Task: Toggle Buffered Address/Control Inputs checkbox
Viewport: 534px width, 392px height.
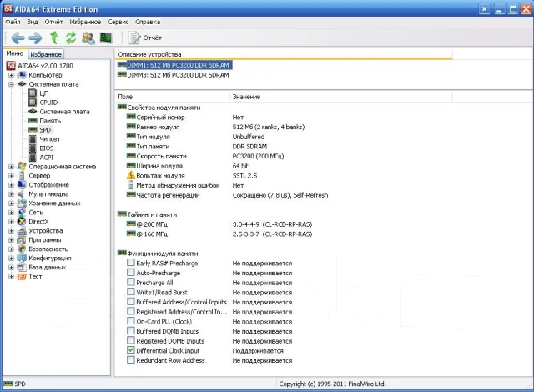Action: [131, 302]
